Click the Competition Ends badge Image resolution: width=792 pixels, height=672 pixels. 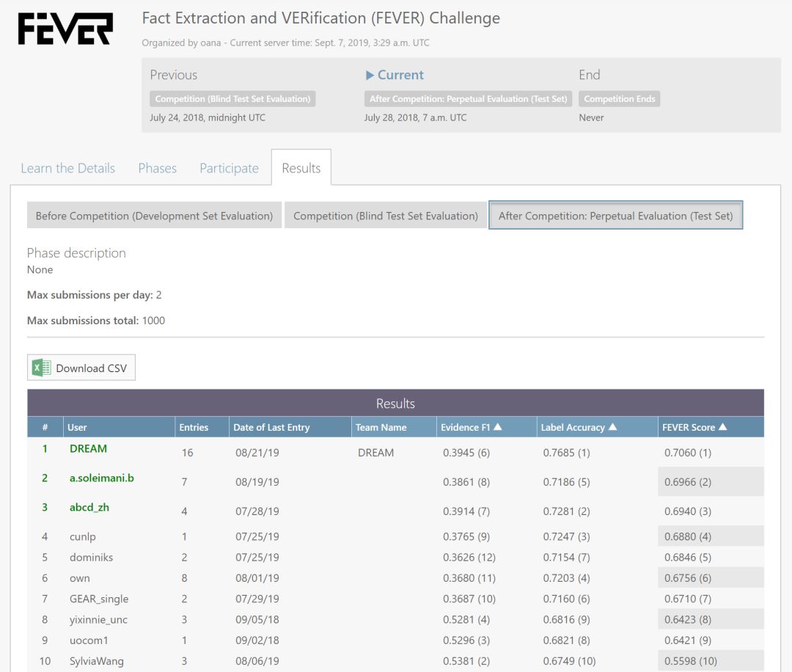click(619, 99)
